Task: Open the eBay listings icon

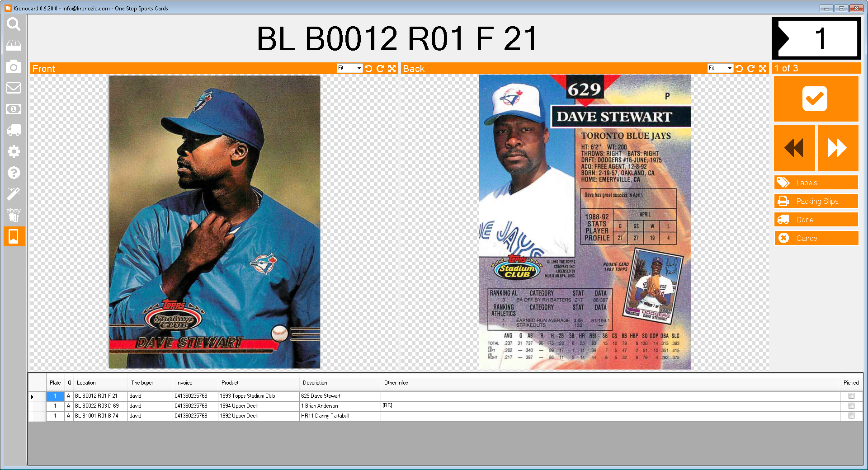Action: (14, 215)
